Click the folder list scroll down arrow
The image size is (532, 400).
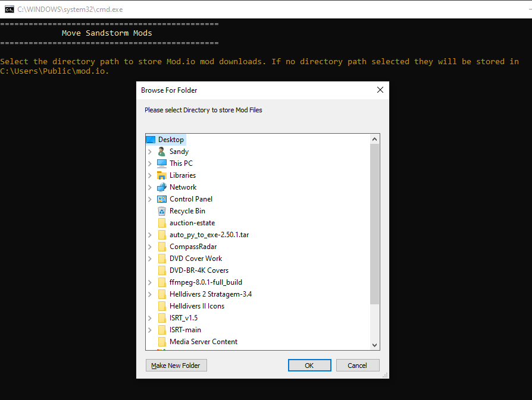(x=374, y=345)
